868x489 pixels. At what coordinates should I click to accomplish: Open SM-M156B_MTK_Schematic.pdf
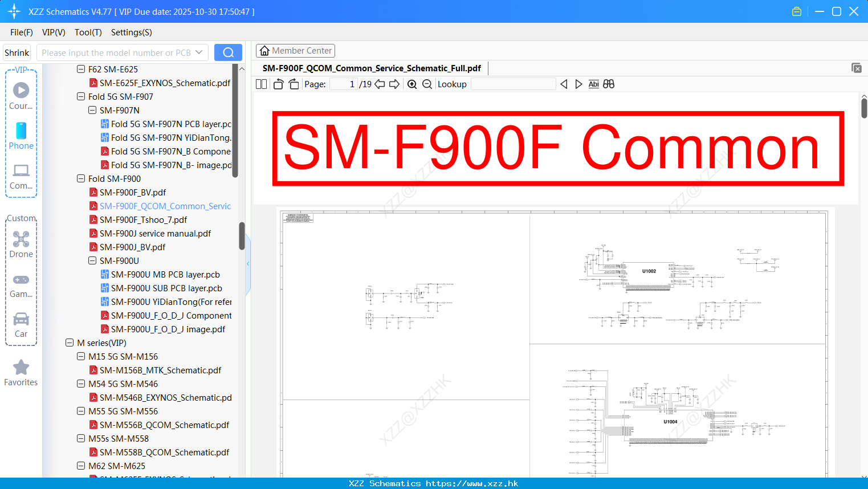point(160,370)
